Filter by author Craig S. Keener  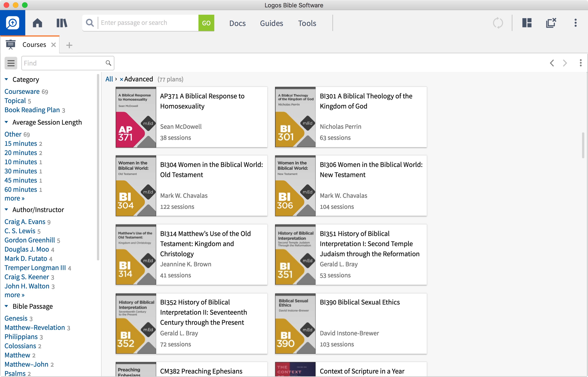point(27,277)
